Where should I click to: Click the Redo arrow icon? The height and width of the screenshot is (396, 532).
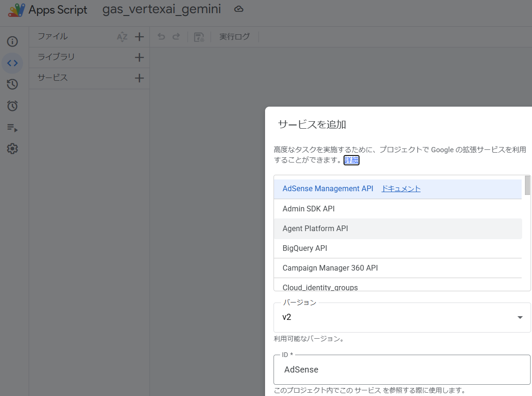176,36
